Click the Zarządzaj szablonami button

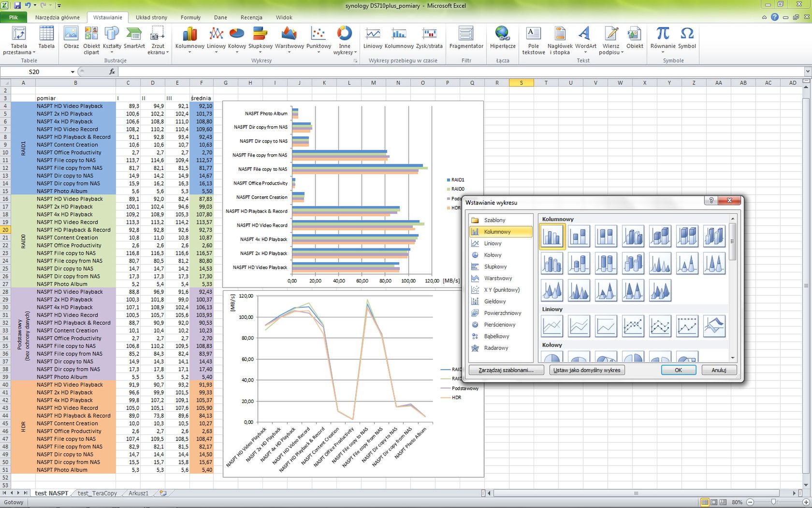click(x=506, y=370)
